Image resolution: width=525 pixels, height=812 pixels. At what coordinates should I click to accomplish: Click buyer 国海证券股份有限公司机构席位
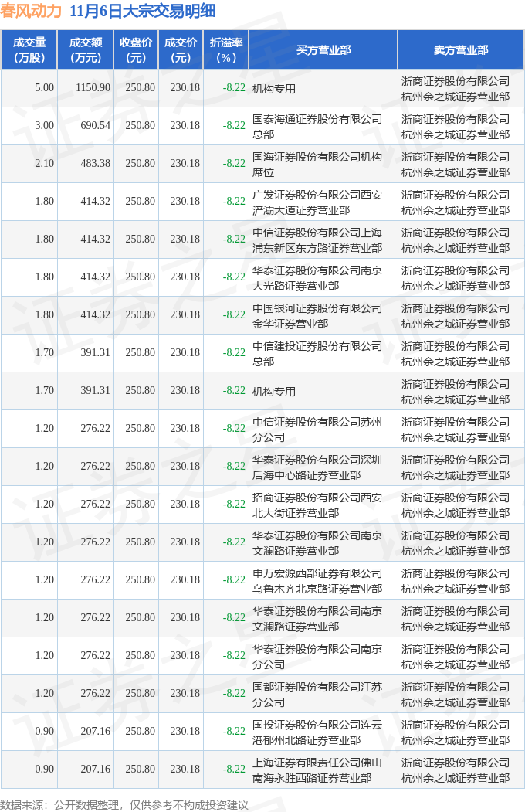pos(317,164)
